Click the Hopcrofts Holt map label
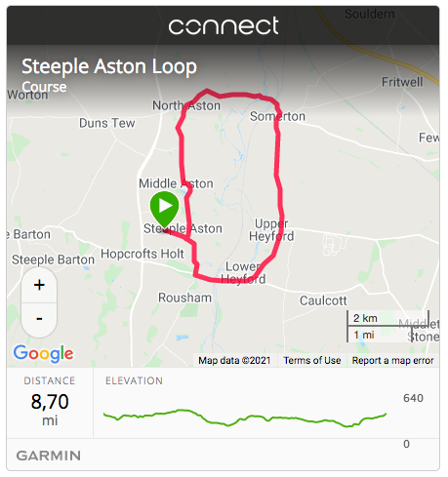 [x=143, y=254]
